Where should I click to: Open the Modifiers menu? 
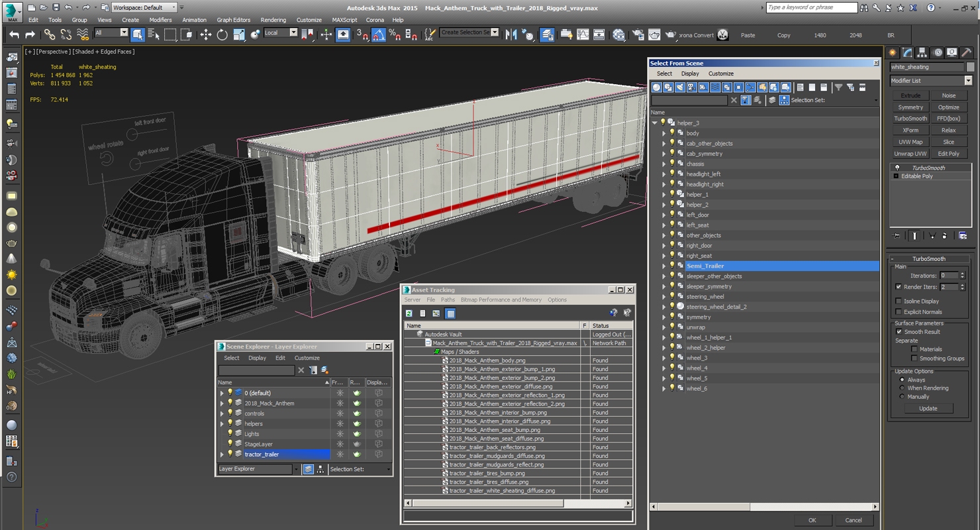click(160, 20)
